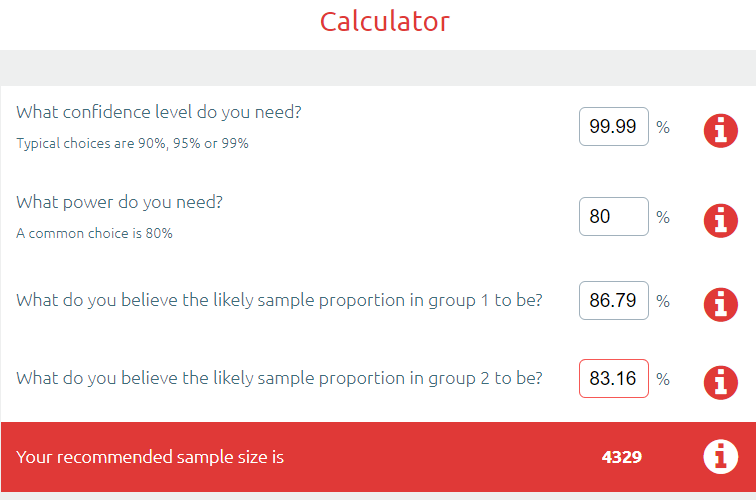Click the power input field showing 80
This screenshot has height=500, width=756.
tap(613, 216)
